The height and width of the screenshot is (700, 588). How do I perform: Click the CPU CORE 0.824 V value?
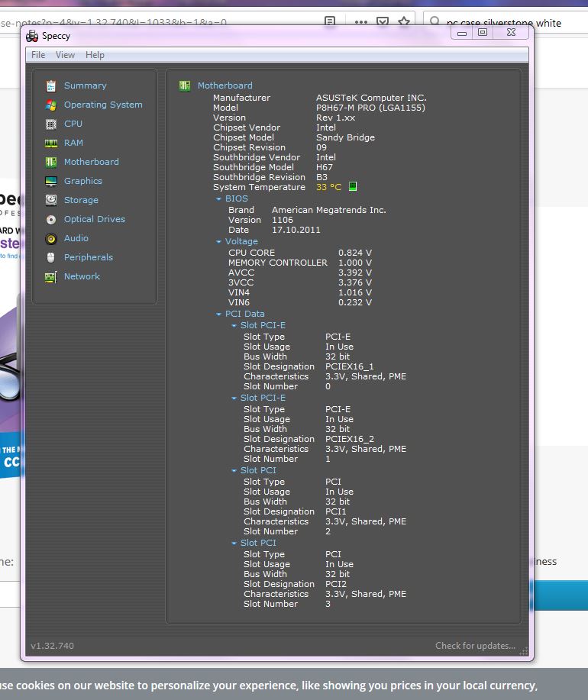click(355, 253)
